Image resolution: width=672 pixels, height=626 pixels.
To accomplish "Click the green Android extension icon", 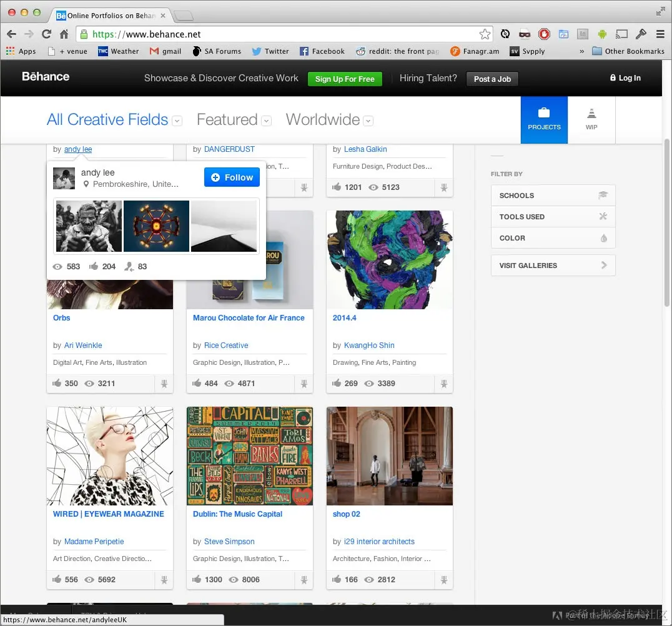I will coord(601,34).
